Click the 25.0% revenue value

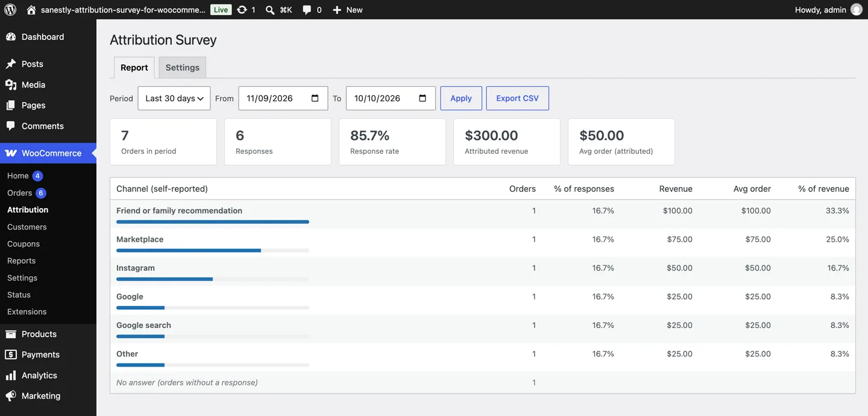[838, 239]
